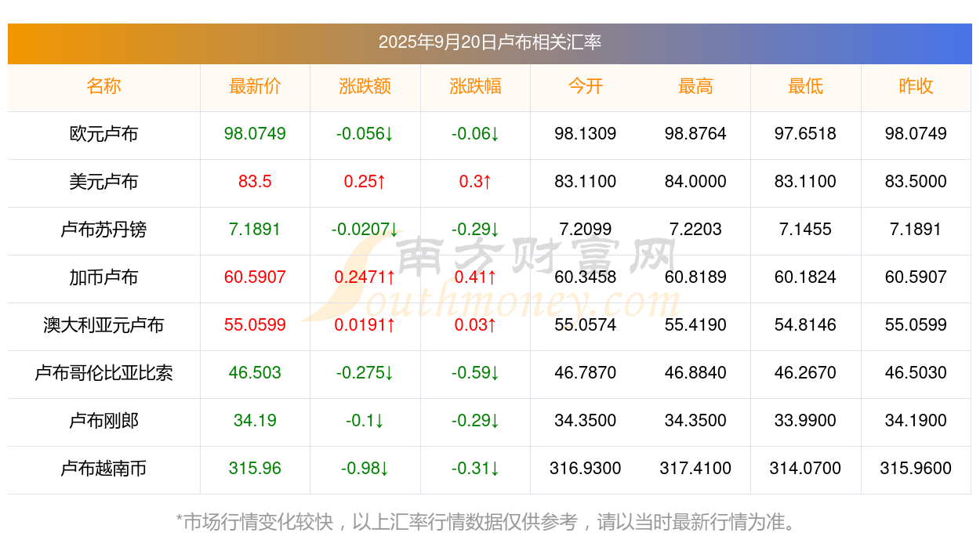
Task: Click the 欧元卢布 row name
Action: tap(103, 134)
